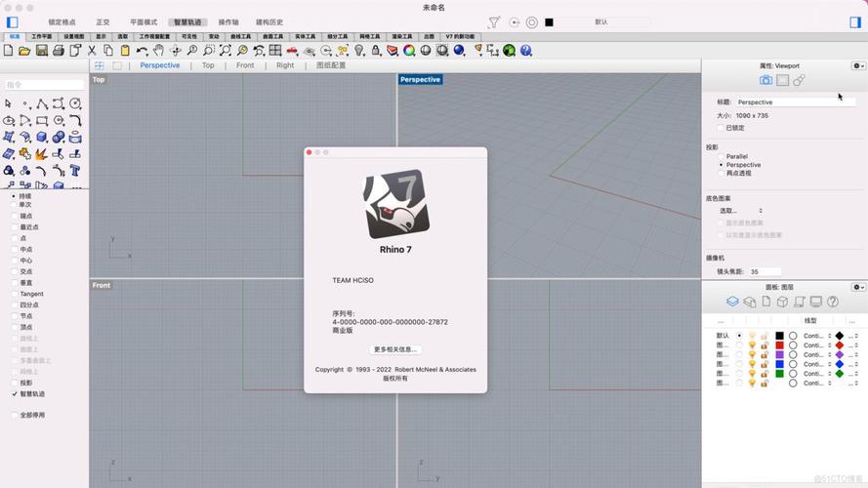This screenshot has height=488, width=868.
Task: Open linetype dropdown for 默认 layer
Action: (817, 336)
